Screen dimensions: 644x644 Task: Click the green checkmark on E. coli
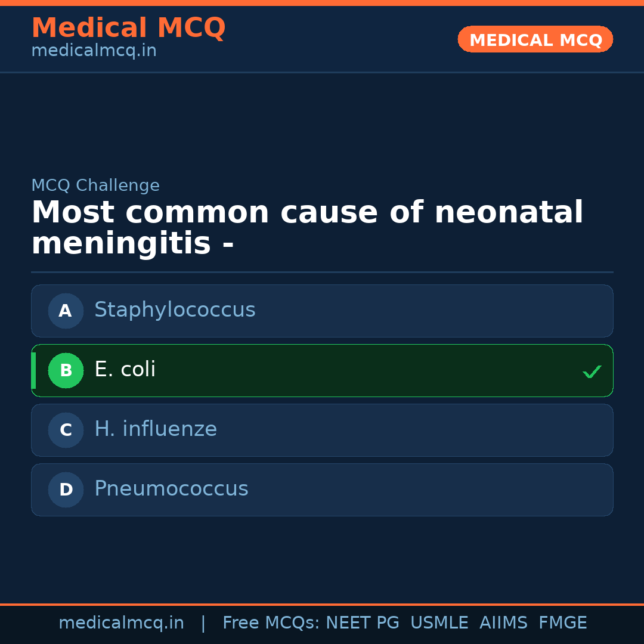click(x=592, y=371)
